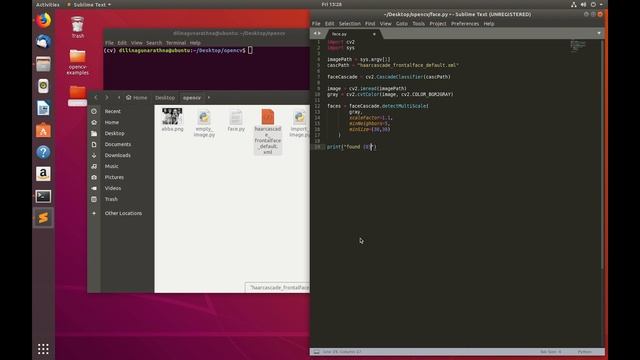Open the Activities overview

pos(48,4)
